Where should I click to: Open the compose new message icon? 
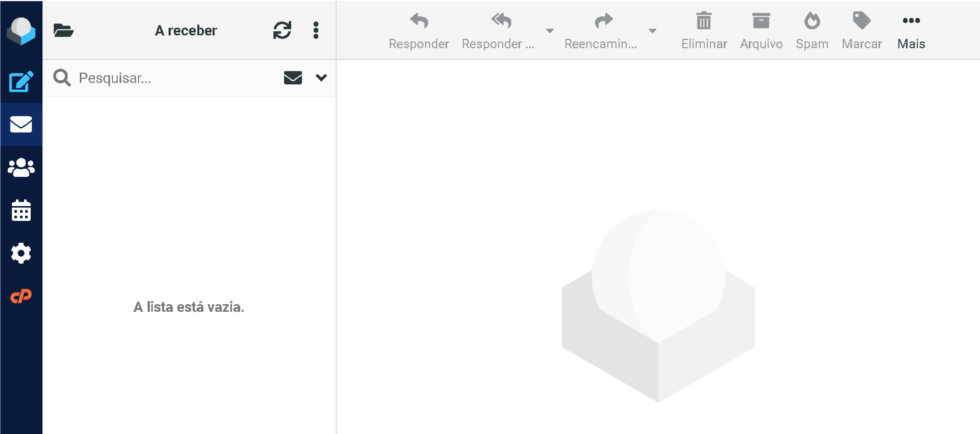pyautogui.click(x=21, y=82)
